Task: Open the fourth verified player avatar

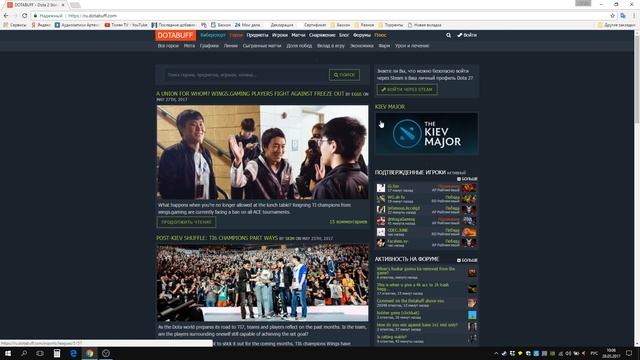Action: 381,221
